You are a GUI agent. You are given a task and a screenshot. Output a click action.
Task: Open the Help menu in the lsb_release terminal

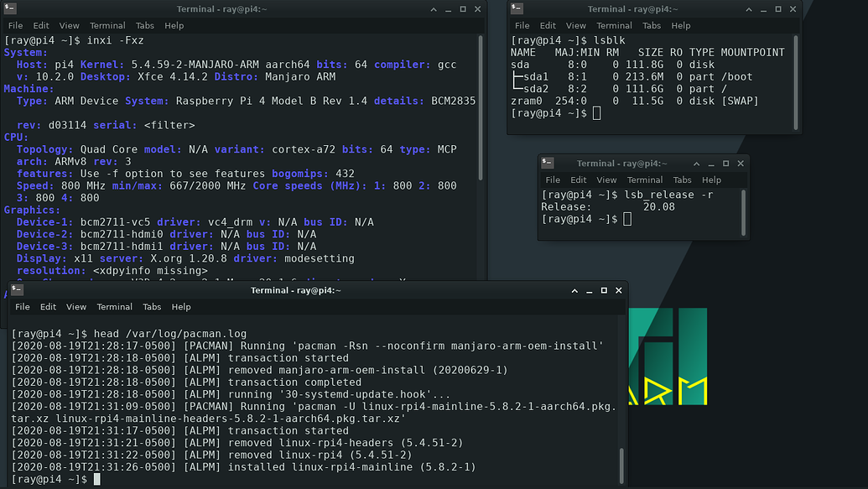712,179
